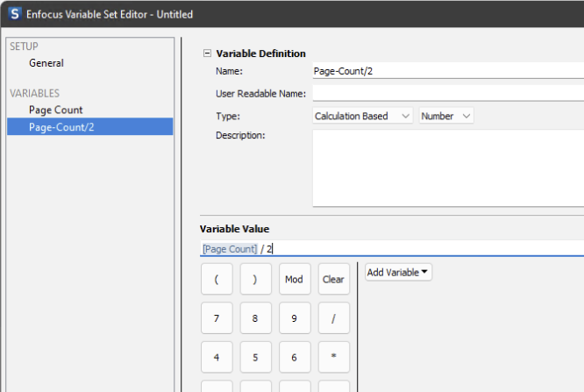Select the Page Count variable
The height and width of the screenshot is (392, 584).
pyautogui.click(x=56, y=110)
